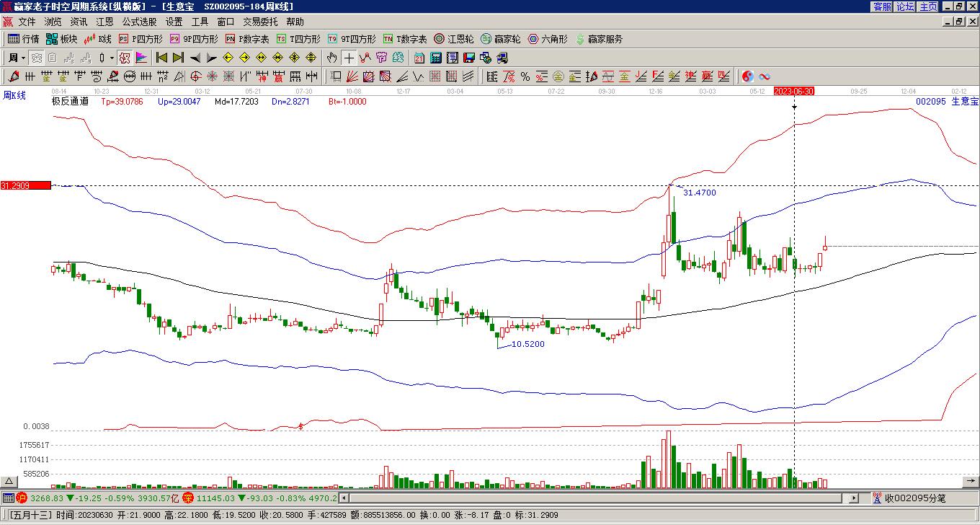Click the calendar date icon
Image resolution: width=980 pixels, height=525 pixels.
click(x=419, y=58)
